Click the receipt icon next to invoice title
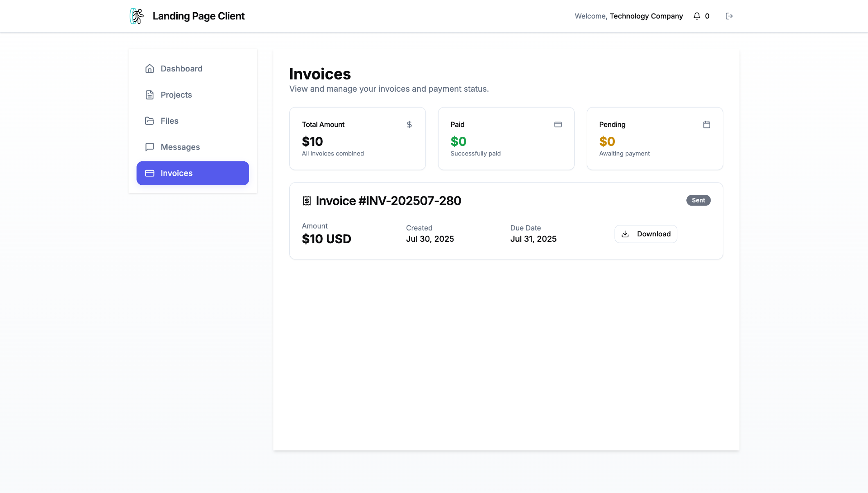 pos(307,200)
